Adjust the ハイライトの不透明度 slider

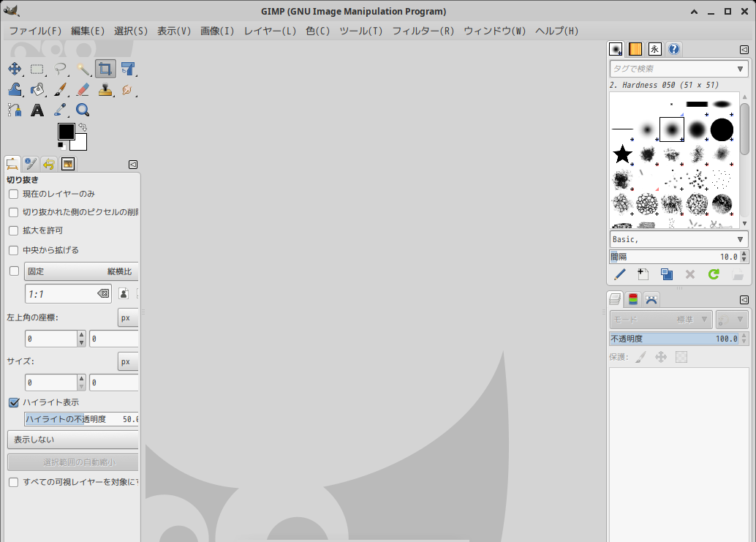81,419
